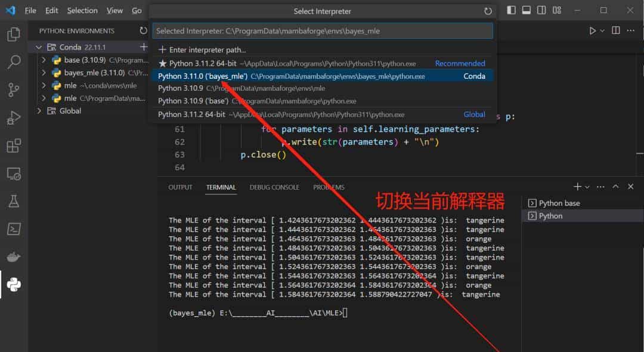Expand the base (3.10.9) environment

pos(43,60)
